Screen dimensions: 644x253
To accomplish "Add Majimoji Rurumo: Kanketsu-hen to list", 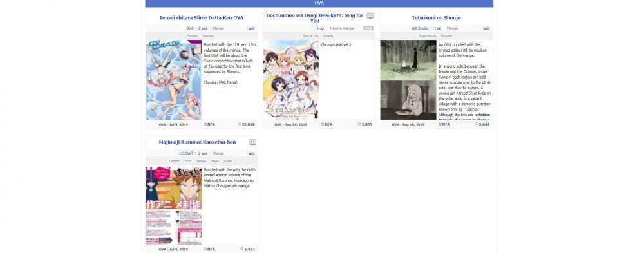I will pos(252,153).
